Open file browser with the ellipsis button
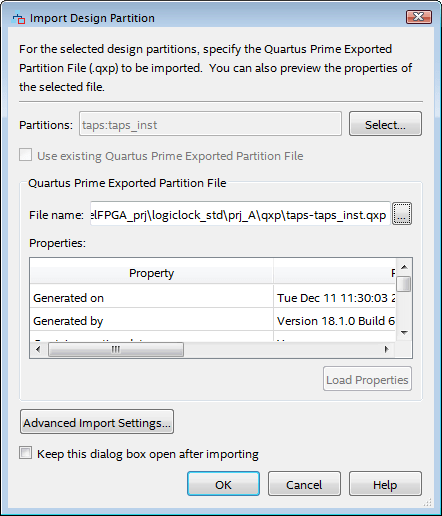 point(402,213)
